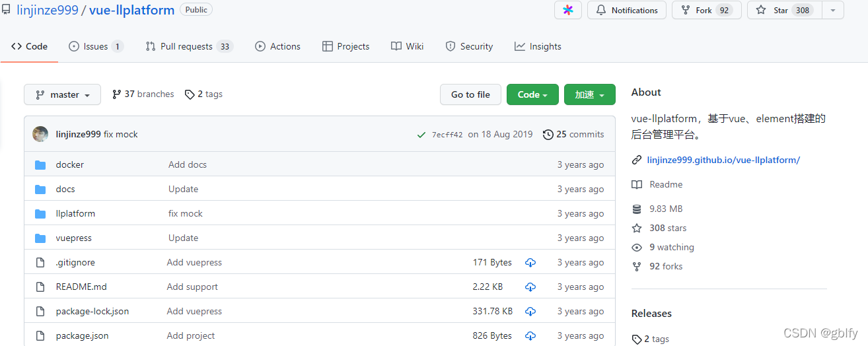This screenshot has height=346, width=868.
Task: Click the Notifications bell button
Action: coord(627,10)
